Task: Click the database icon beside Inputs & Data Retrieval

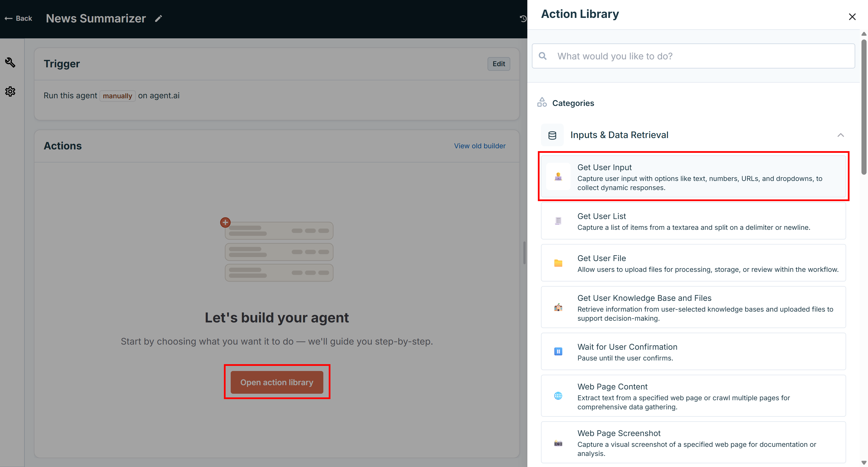Action: (552, 134)
